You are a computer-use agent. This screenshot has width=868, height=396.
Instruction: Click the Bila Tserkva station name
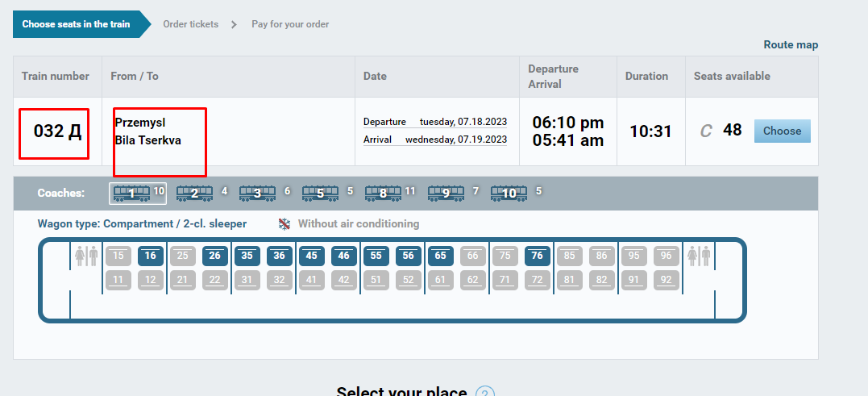tap(147, 140)
